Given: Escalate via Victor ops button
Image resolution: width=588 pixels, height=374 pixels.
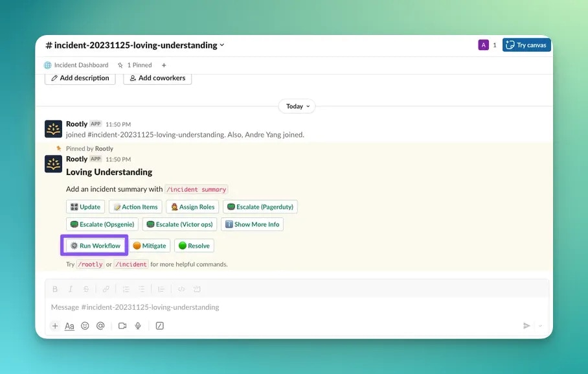Looking at the screenshot, I should coord(179,224).
